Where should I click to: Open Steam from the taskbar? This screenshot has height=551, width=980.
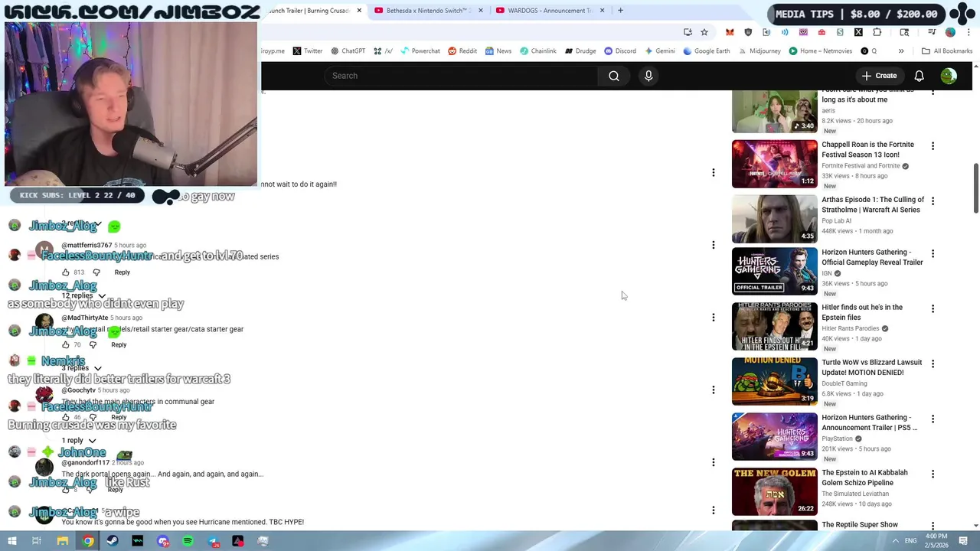tap(113, 541)
